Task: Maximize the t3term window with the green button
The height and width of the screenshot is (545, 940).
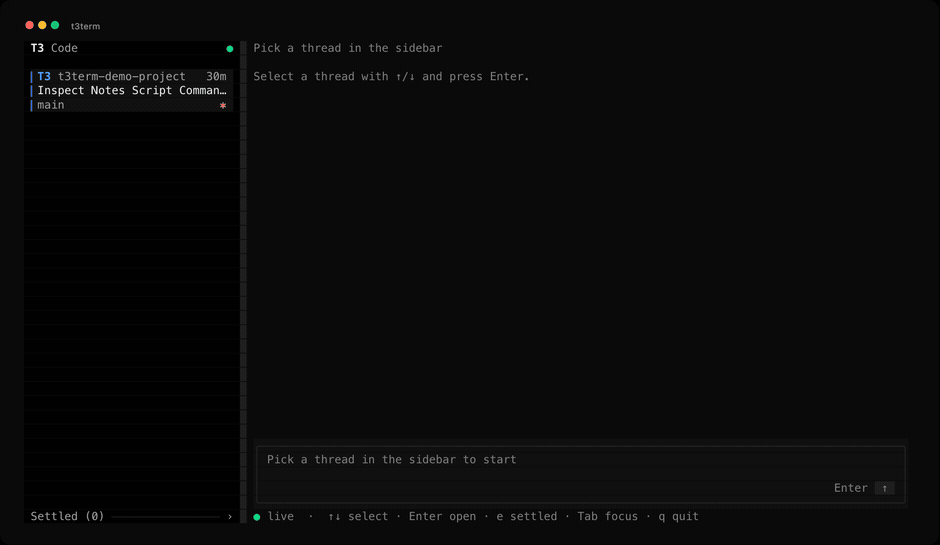Action: coord(55,25)
